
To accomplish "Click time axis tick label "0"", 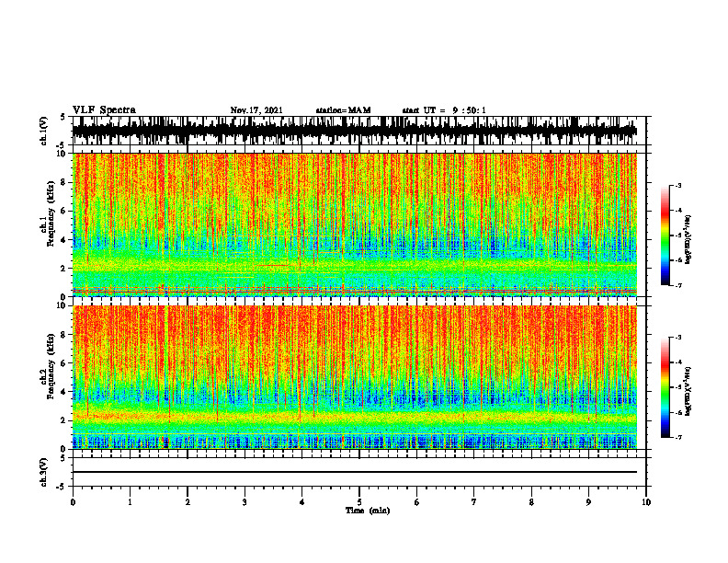I will pyautogui.click(x=73, y=502).
